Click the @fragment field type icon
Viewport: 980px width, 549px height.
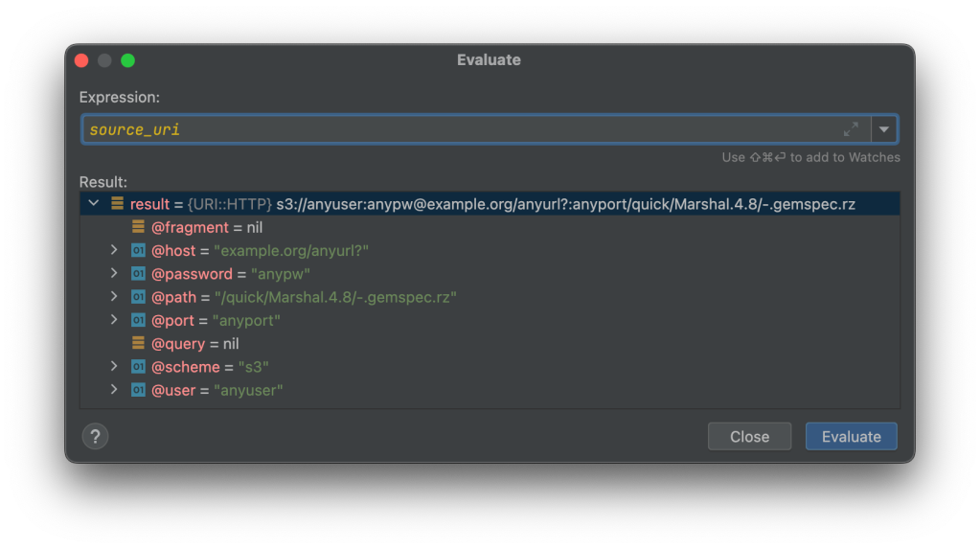(138, 227)
